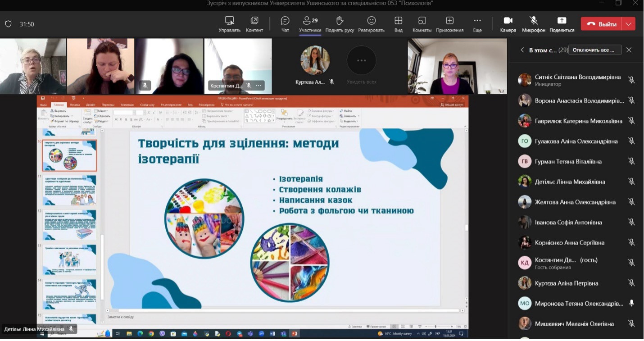
Task: Open the Приложения apps menu
Action: [449, 24]
